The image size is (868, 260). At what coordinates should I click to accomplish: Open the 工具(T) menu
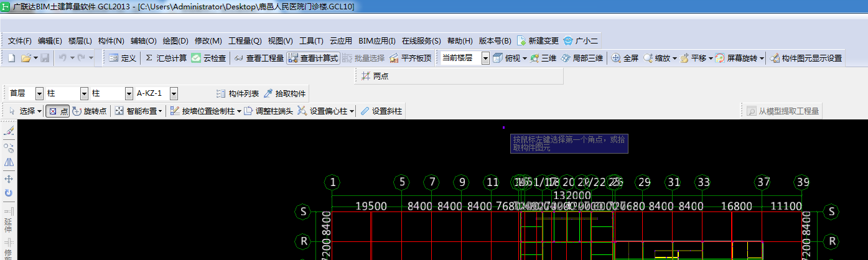coord(312,41)
